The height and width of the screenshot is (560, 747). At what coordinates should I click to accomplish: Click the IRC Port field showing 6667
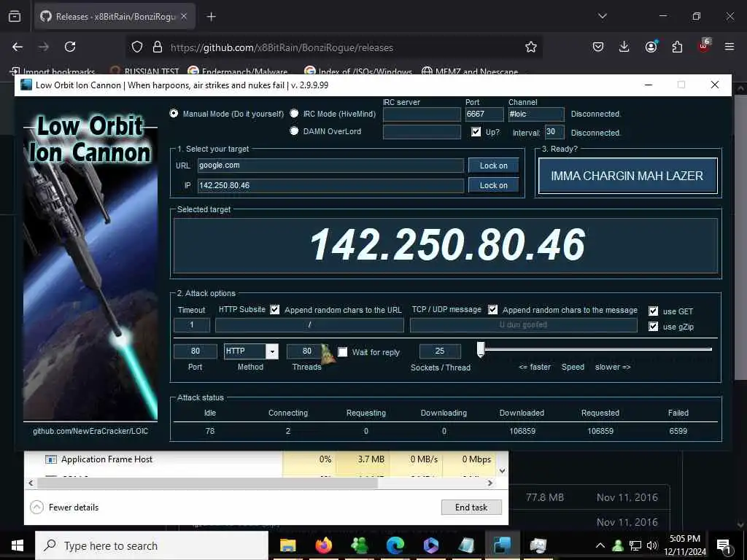point(484,114)
